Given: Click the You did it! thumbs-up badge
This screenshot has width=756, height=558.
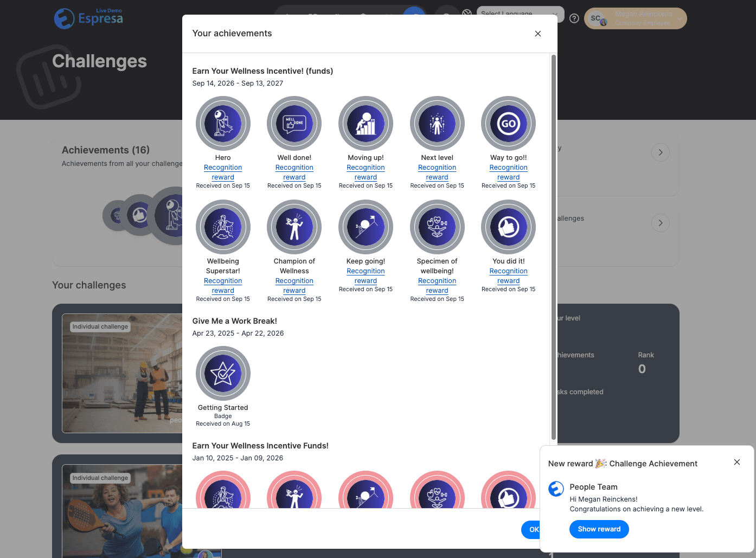Looking at the screenshot, I should coord(509,227).
